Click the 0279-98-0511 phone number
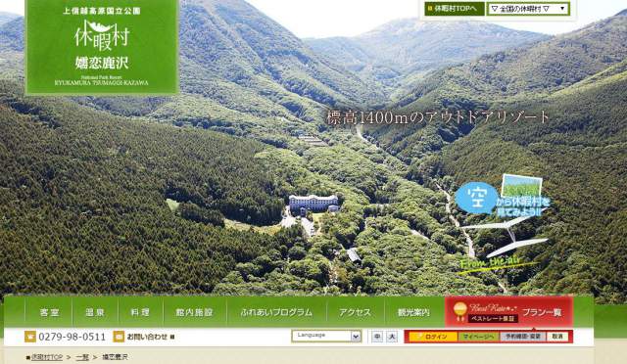Image resolution: width=627 pixels, height=364 pixels. [x=72, y=337]
